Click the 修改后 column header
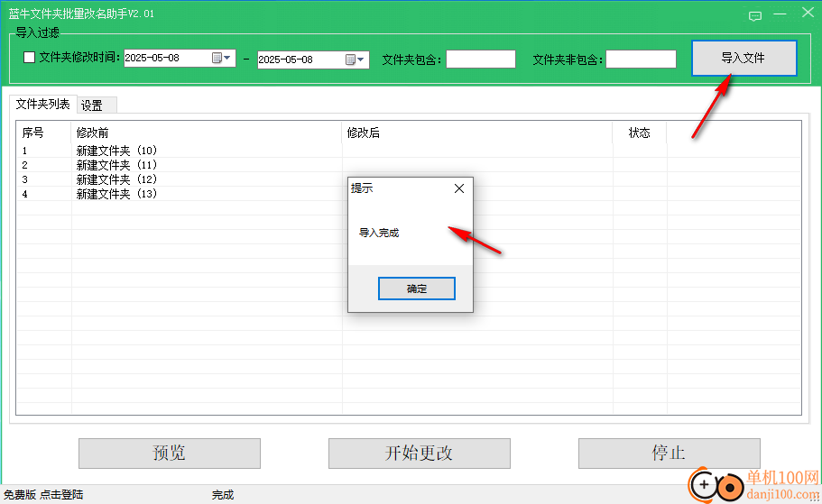The width and height of the screenshot is (822, 504). point(476,133)
